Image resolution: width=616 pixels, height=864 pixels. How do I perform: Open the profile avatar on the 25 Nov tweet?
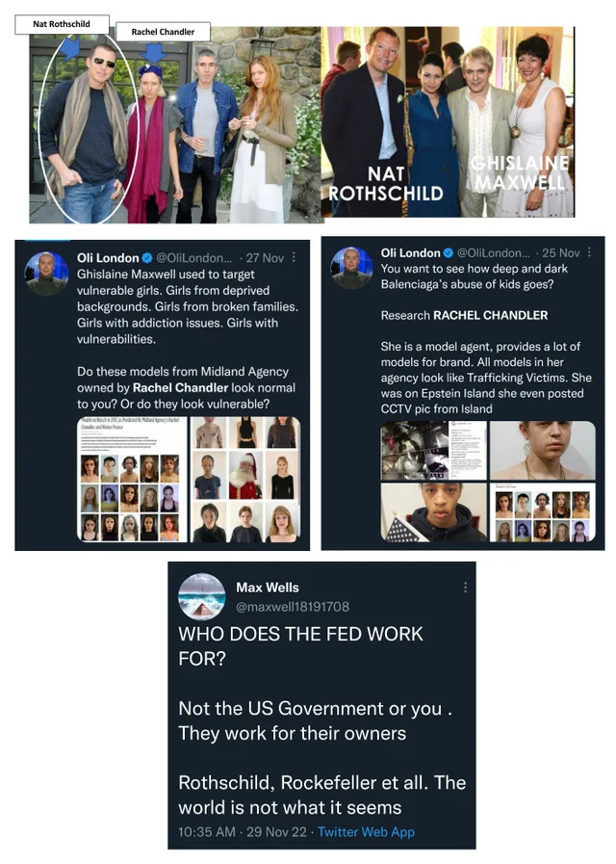tap(351, 269)
